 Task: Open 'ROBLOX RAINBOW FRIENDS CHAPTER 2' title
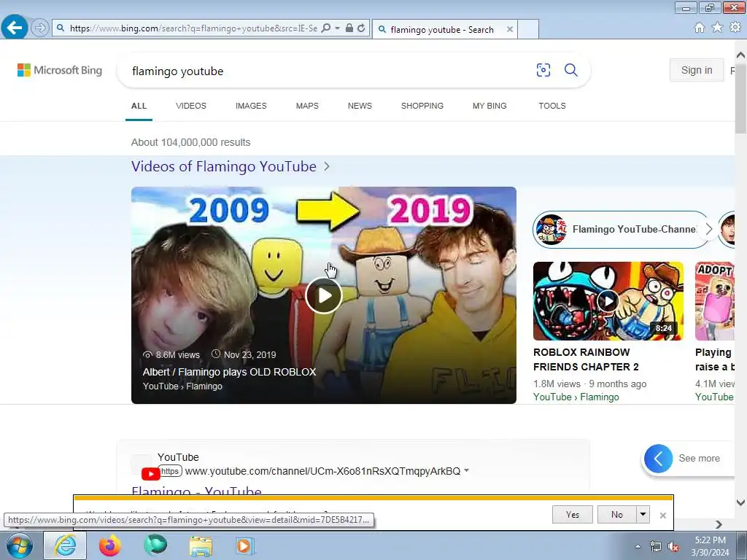coord(586,359)
